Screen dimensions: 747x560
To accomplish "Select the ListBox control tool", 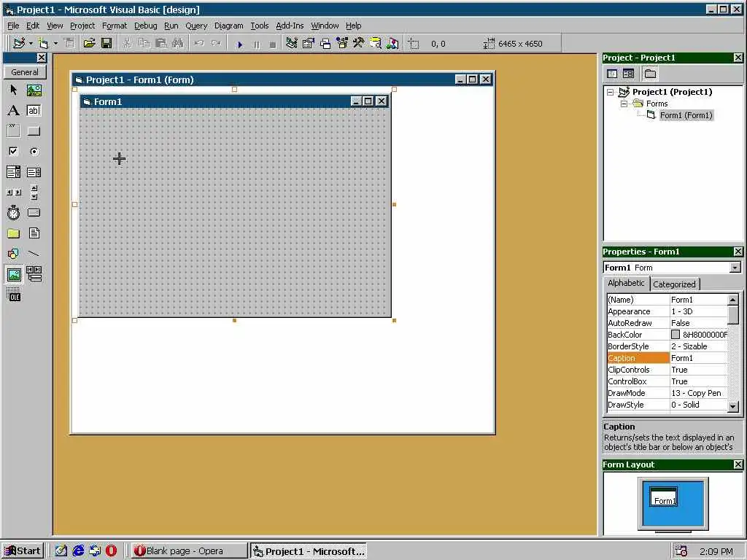I will [34, 172].
